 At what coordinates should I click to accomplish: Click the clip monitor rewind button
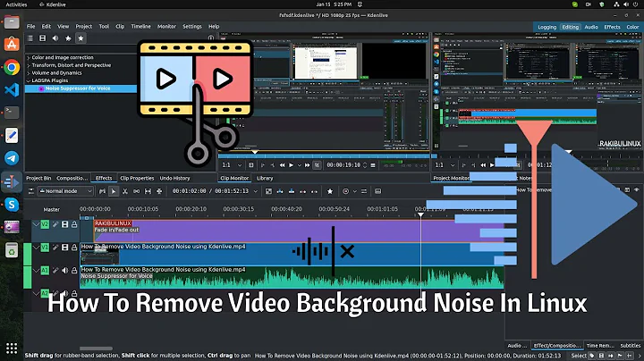coord(282,165)
